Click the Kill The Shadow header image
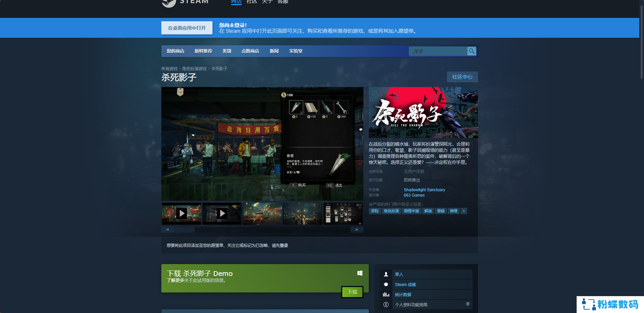 coord(423,112)
